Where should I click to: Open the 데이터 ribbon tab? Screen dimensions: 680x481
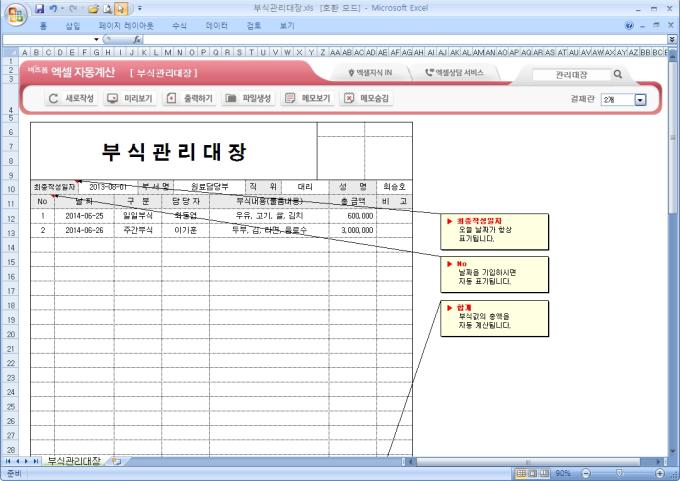pos(216,26)
